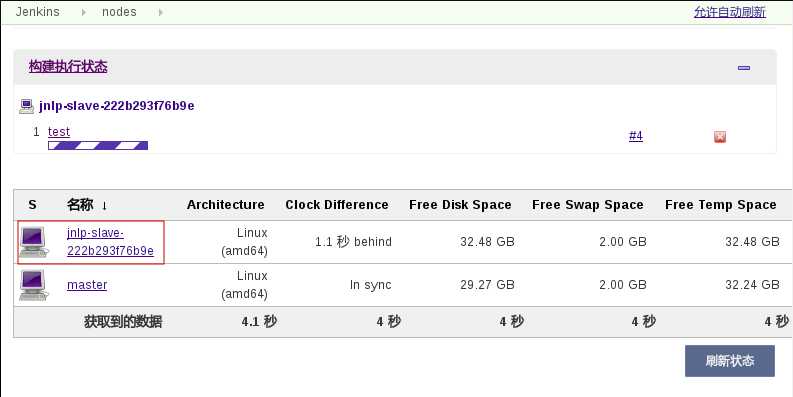Click the sort arrow next to 名称 column
The width and height of the screenshot is (793, 397).
104,205
